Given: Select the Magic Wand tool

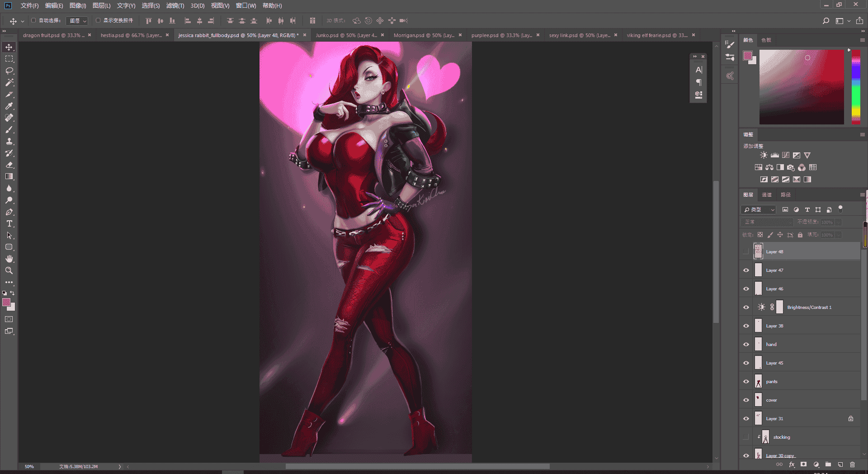Looking at the screenshot, I should (9, 83).
